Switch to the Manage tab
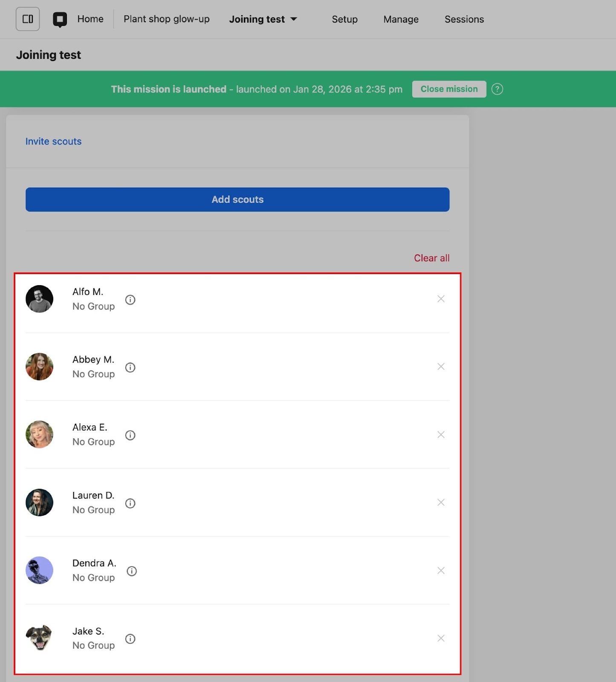The image size is (616, 682). [x=401, y=19]
